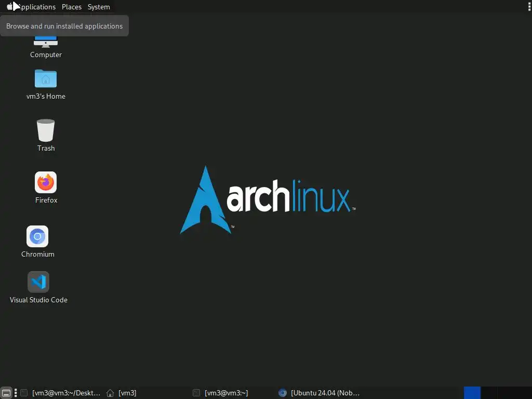Click the three-dot handle on top panel
Image resolution: width=532 pixels, height=399 pixels.
click(529, 7)
